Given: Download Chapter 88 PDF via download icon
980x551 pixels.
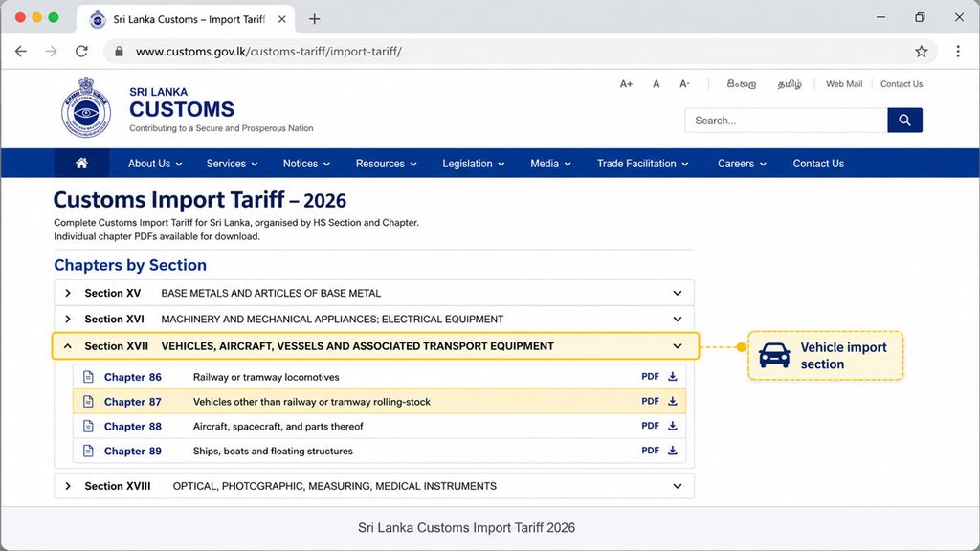Looking at the screenshot, I should pos(673,426).
